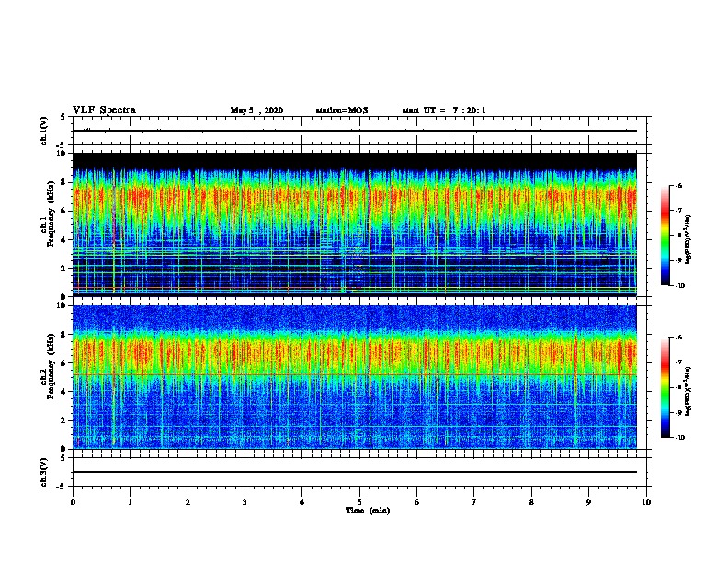Select the ch.1 "Frequency (kHz)" axis label
The height and width of the screenshot is (563, 728).
(51, 213)
